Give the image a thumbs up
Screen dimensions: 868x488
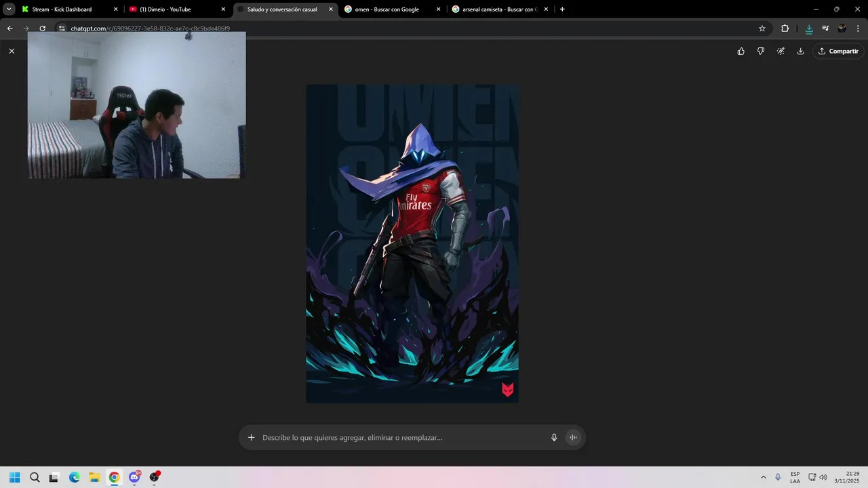click(741, 51)
